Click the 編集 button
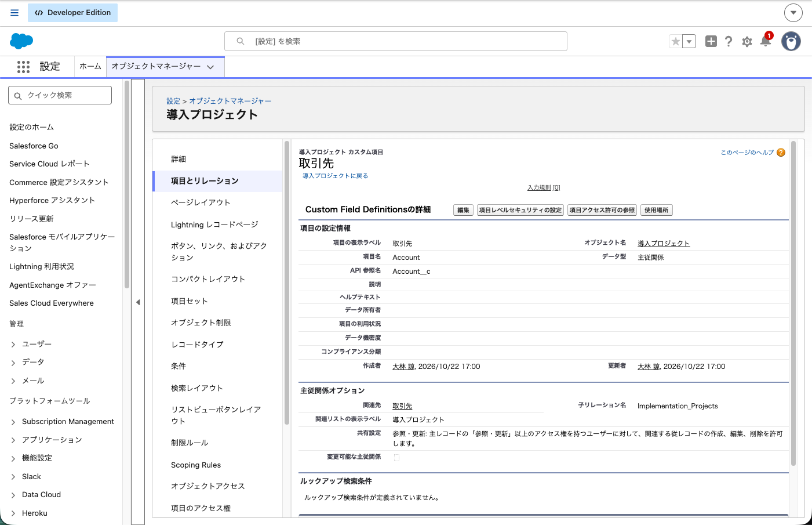Image resolution: width=812 pixels, height=525 pixels. point(463,210)
